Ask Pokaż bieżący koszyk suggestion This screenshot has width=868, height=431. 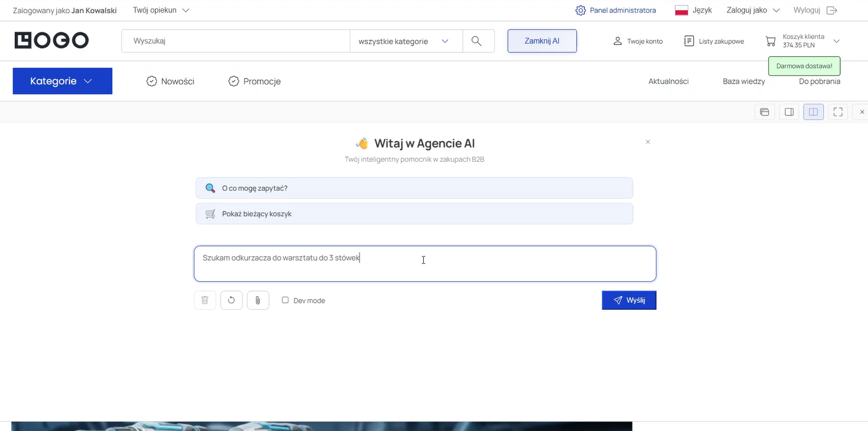click(414, 214)
